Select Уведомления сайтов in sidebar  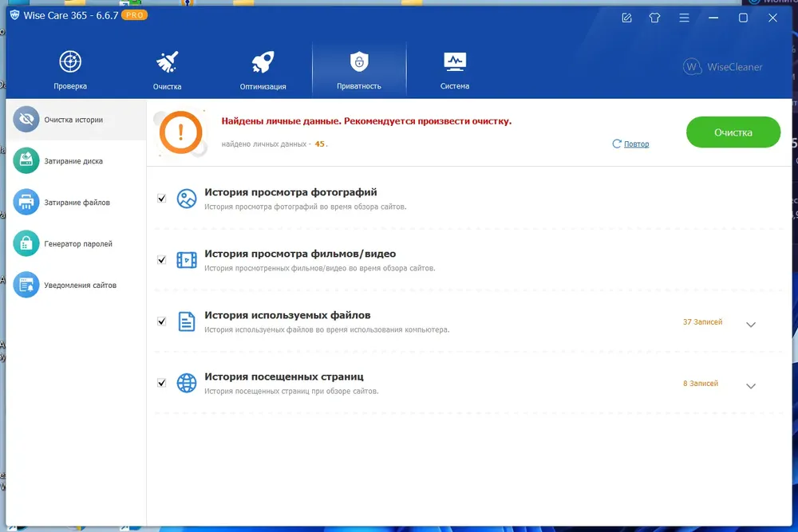[80, 286]
